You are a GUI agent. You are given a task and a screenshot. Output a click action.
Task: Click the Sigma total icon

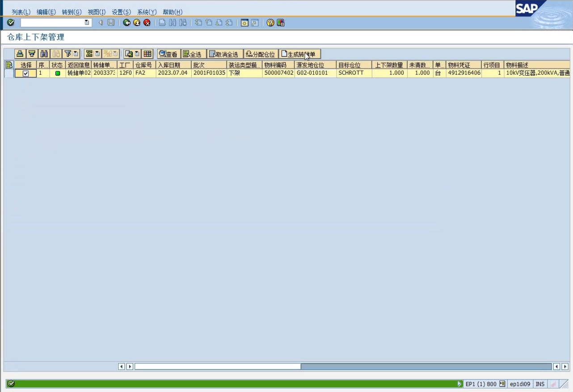(89, 54)
